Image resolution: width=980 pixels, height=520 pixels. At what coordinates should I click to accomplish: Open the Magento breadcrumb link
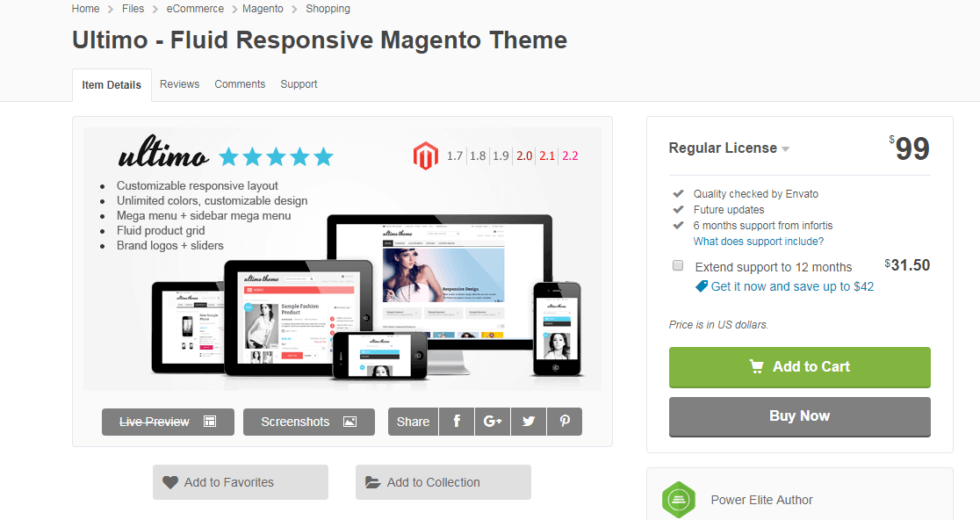click(263, 9)
